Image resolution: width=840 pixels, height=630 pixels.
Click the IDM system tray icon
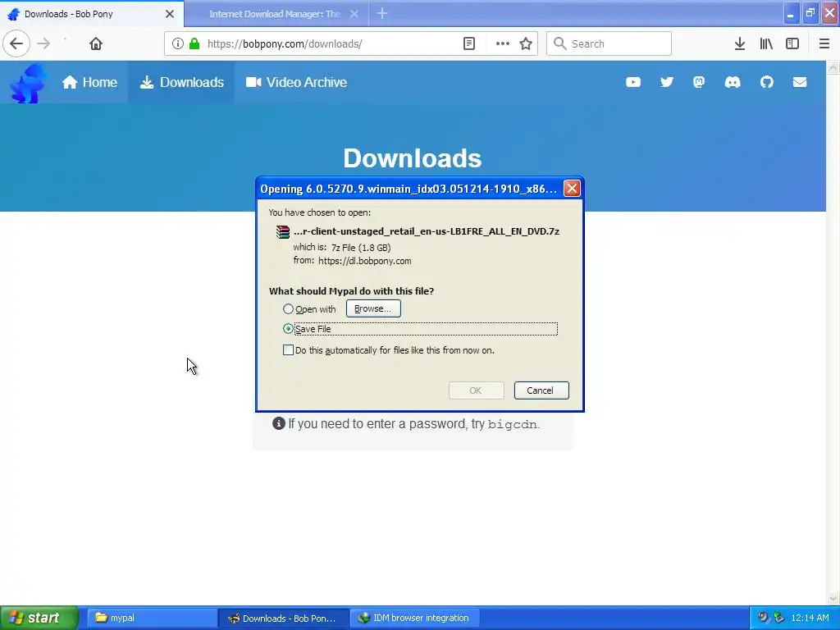tap(779, 618)
